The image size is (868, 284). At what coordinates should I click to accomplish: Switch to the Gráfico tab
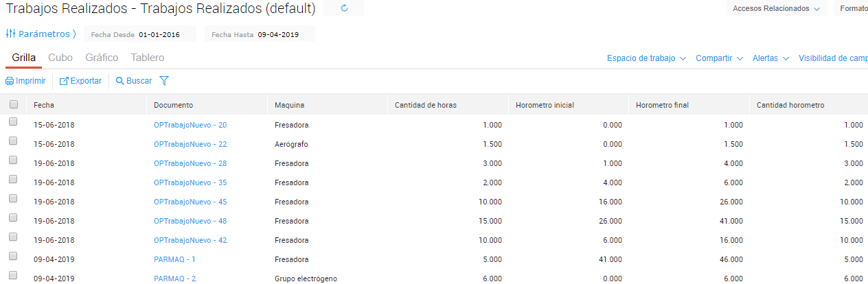(102, 58)
